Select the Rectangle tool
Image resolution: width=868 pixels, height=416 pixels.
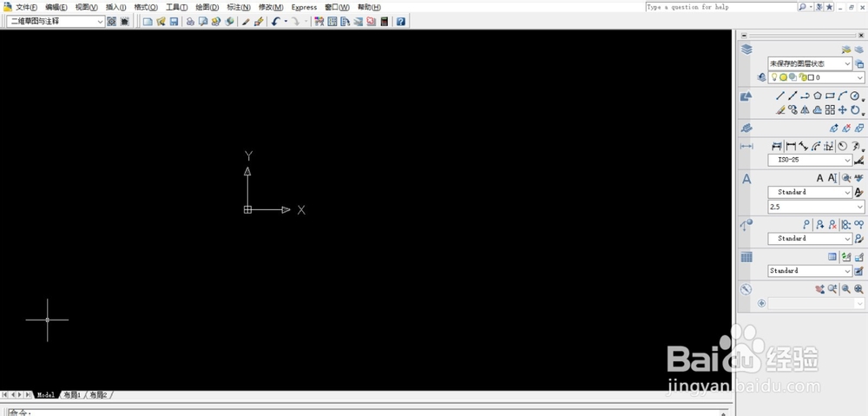point(830,96)
